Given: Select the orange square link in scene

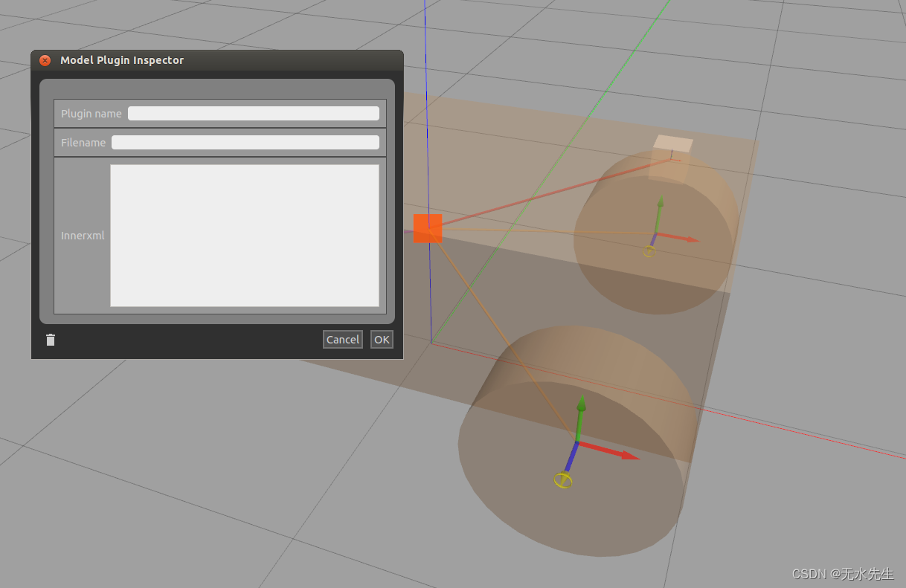Looking at the screenshot, I should click(x=428, y=228).
